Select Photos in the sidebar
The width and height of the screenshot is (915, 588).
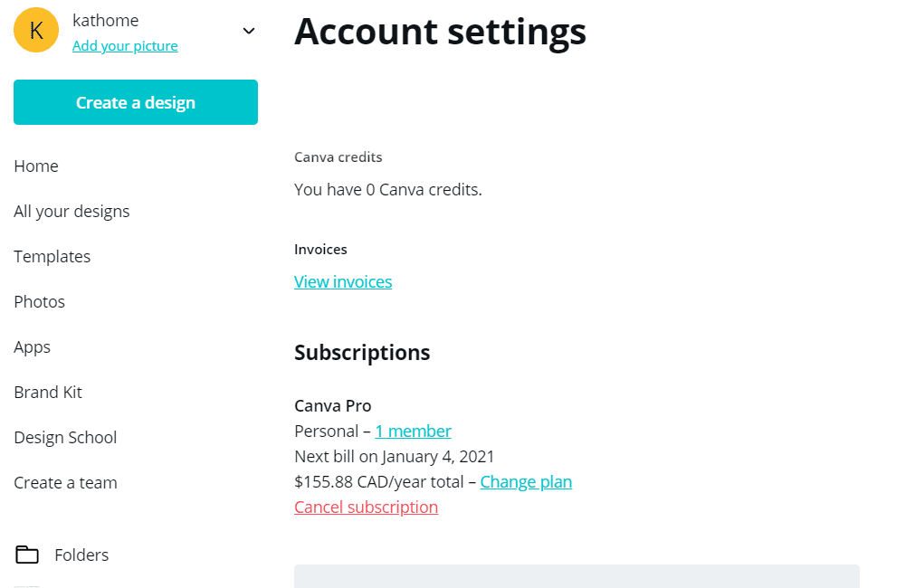tap(39, 301)
